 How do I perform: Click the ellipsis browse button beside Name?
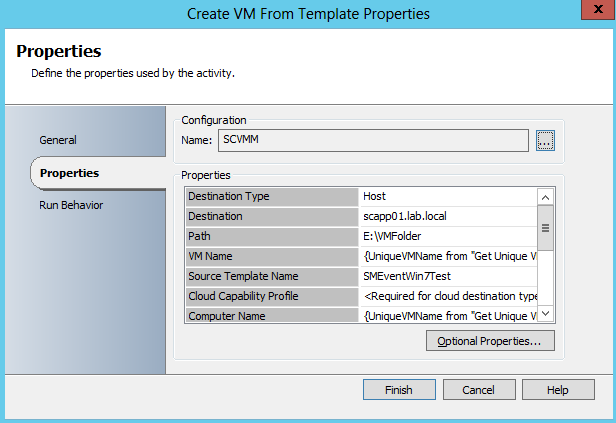(x=544, y=141)
